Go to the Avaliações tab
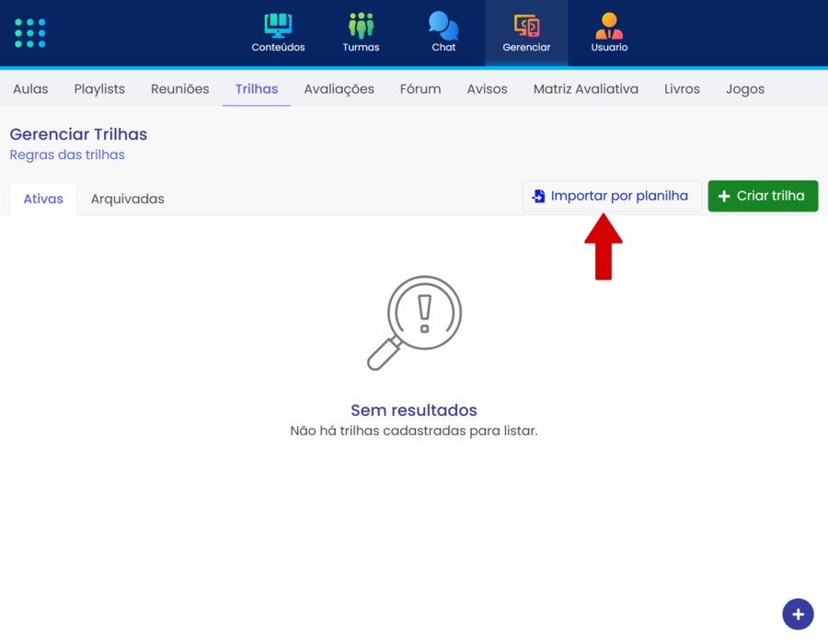This screenshot has width=828, height=644. [x=339, y=88]
